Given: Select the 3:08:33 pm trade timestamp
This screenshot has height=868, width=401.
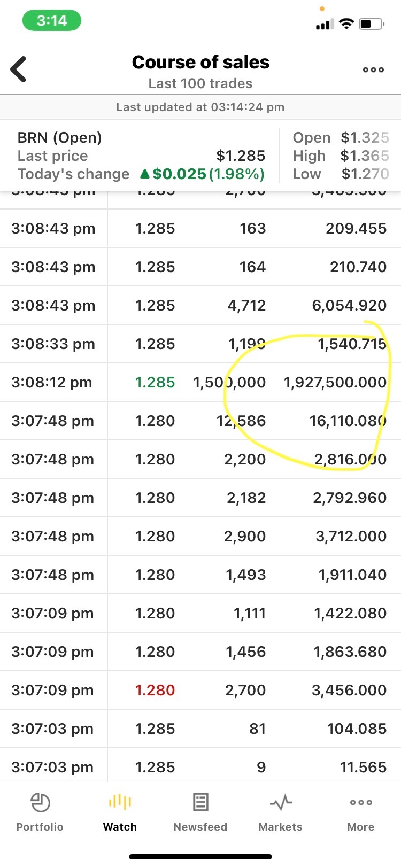Looking at the screenshot, I should 53,344.
